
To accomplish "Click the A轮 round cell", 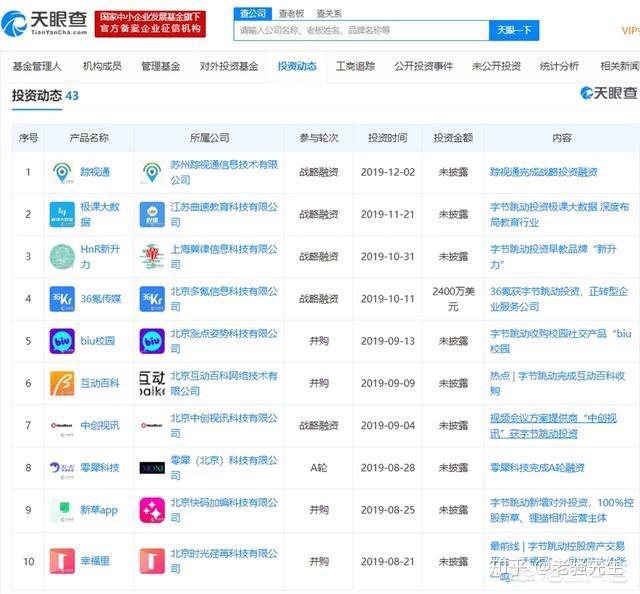I will (x=319, y=468).
